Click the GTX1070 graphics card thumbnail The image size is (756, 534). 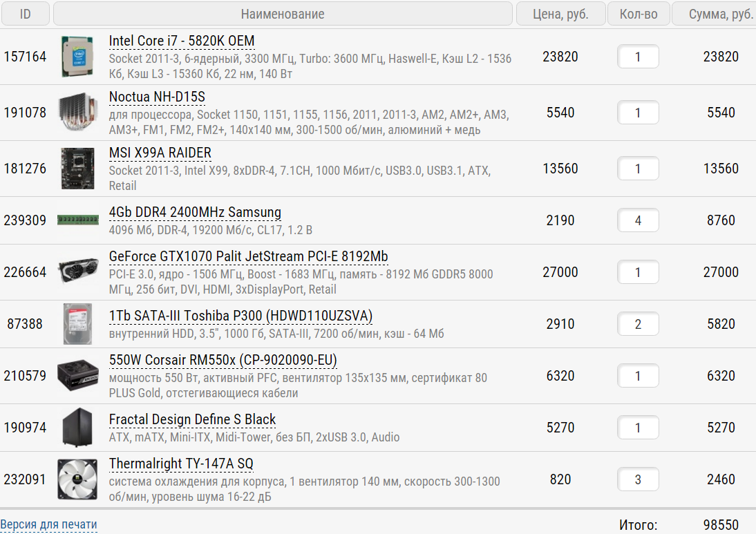[x=77, y=272]
